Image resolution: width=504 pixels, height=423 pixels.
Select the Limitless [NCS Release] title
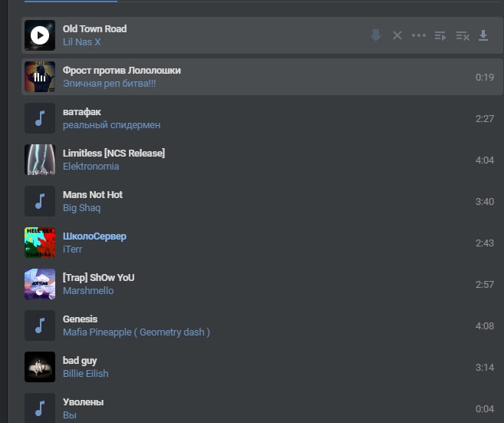point(114,154)
